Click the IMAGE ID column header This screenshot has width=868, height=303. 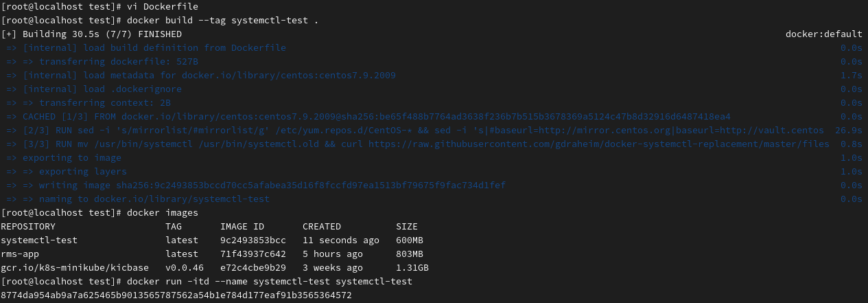[242, 227]
